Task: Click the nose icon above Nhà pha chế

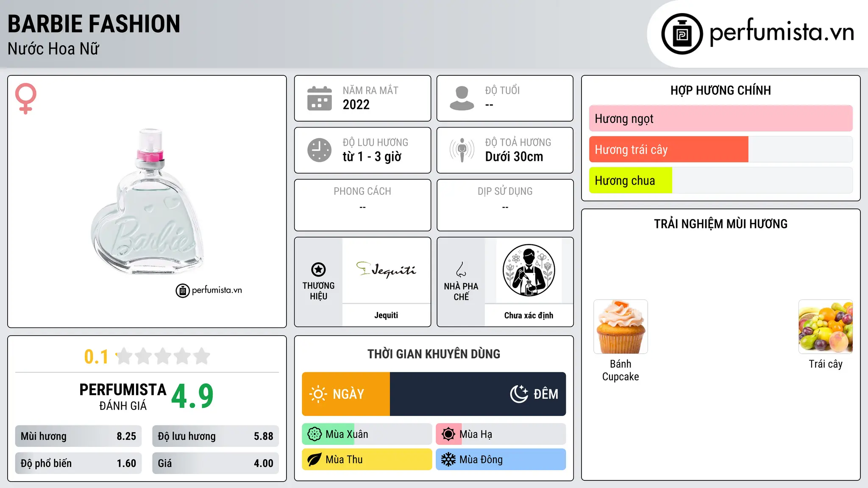Action: 461,269
